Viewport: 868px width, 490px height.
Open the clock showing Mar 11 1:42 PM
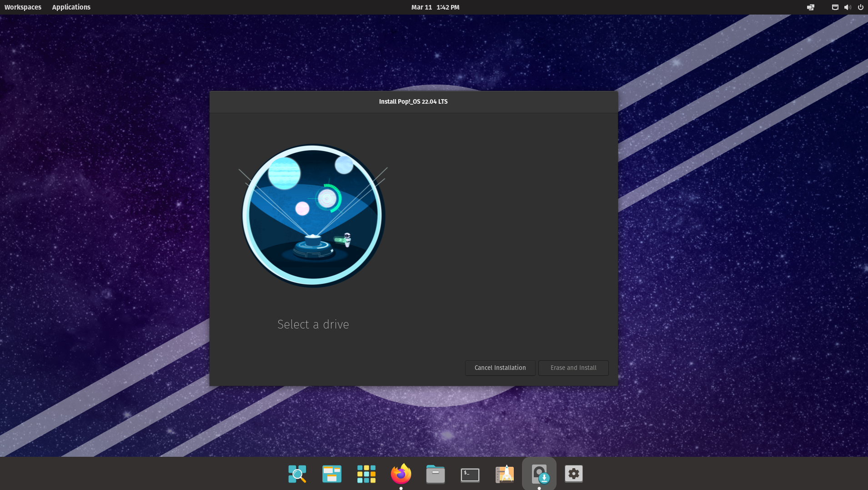(x=435, y=7)
